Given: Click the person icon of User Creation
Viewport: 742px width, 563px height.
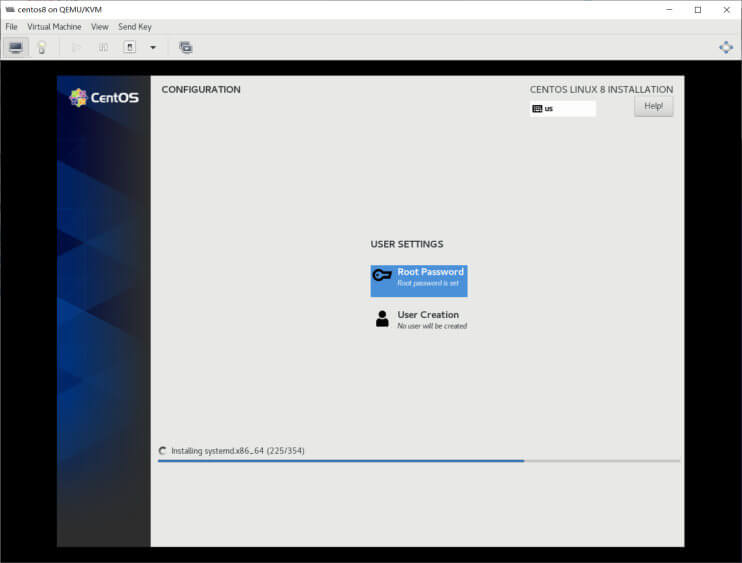Looking at the screenshot, I should (382, 319).
